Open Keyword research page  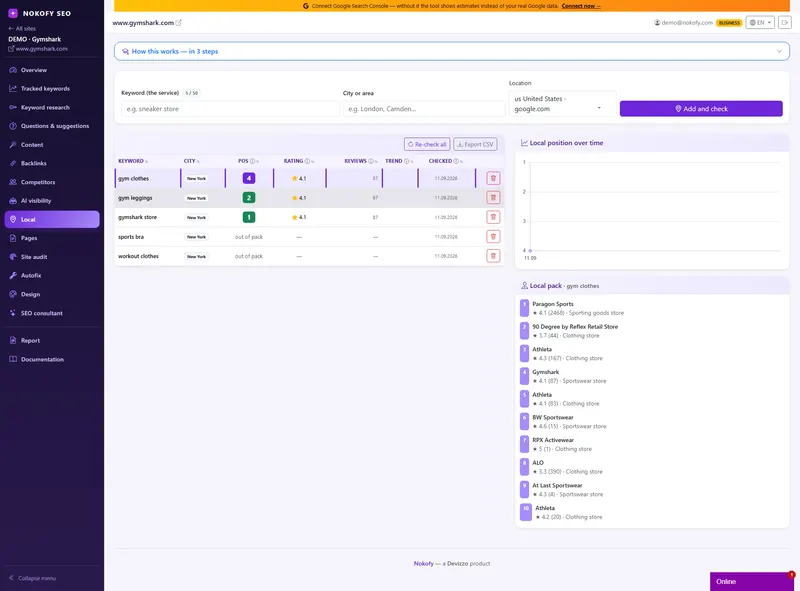click(x=52, y=107)
